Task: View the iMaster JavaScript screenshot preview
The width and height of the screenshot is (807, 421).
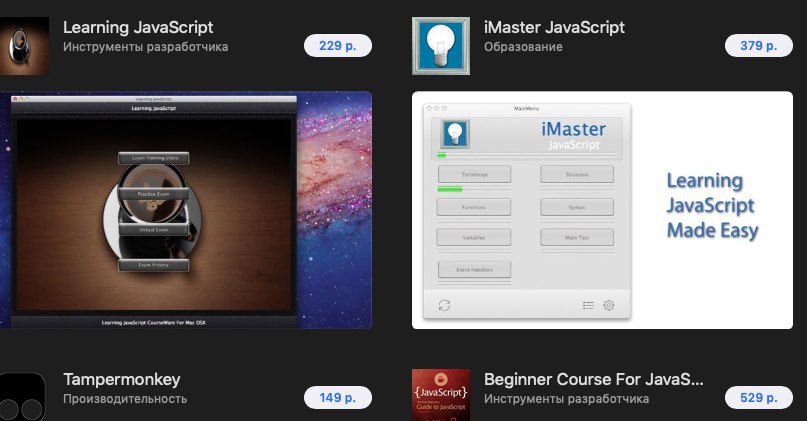Action: 602,210
